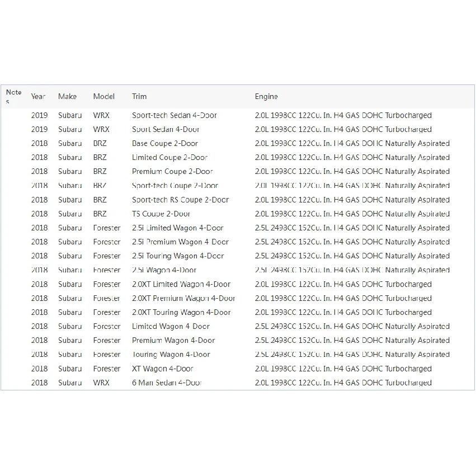Select the 2.5i Limited Wagon 4-Door cell
The height and width of the screenshot is (476, 476).
click(177, 228)
